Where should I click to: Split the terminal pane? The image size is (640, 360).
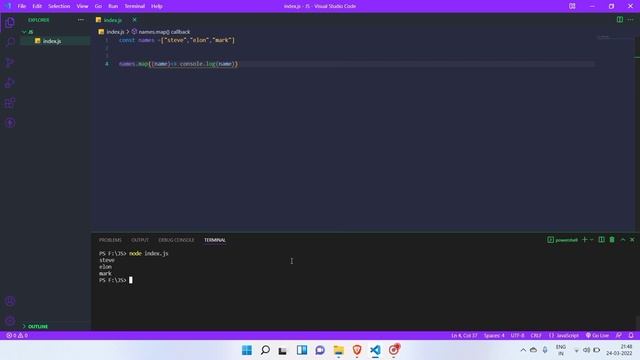pyautogui.click(x=601, y=240)
